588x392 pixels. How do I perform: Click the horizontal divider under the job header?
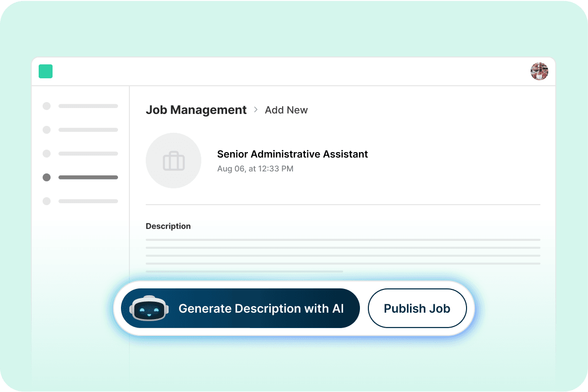click(x=343, y=204)
